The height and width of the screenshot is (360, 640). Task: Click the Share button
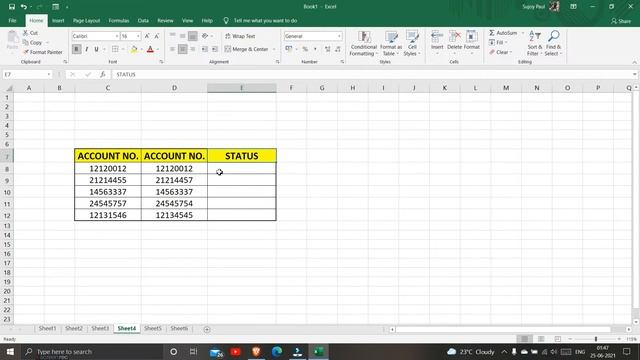point(621,21)
